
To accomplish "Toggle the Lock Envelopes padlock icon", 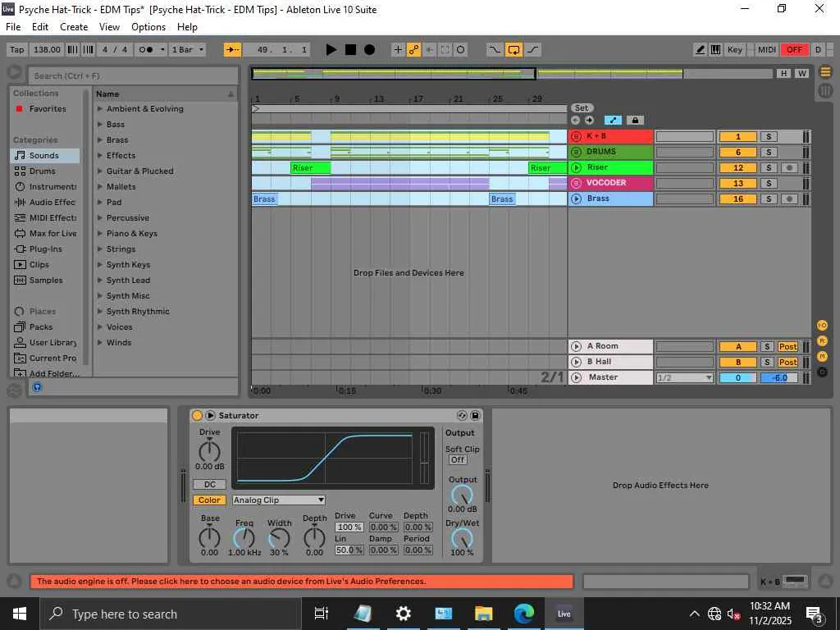I will 635,121.
